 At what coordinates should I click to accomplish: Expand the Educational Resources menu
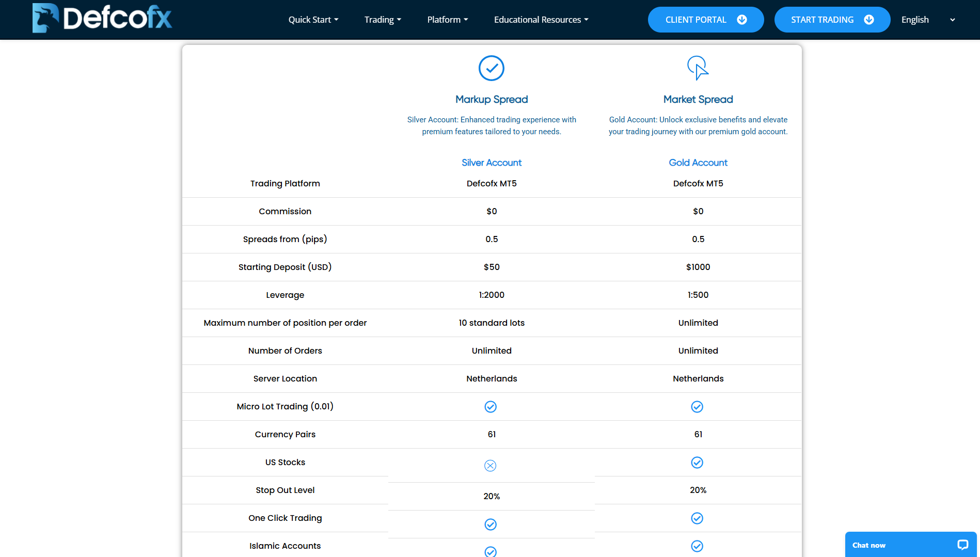[x=541, y=20]
